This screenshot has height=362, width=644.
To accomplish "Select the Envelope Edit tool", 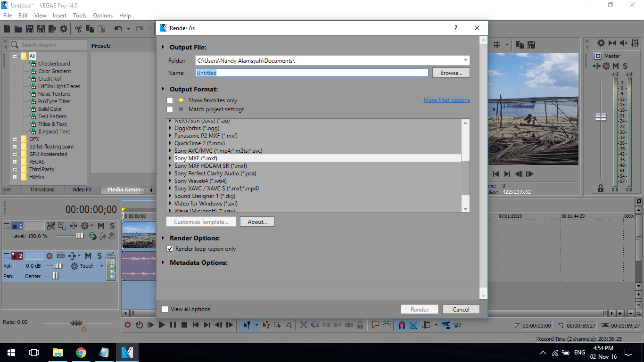I will (x=266, y=325).
